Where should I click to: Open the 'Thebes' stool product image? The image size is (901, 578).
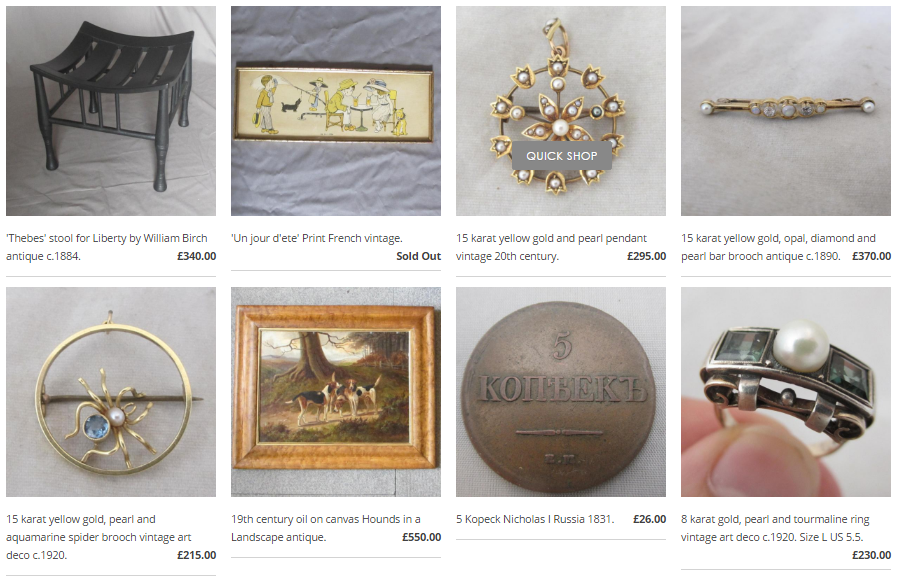click(111, 111)
